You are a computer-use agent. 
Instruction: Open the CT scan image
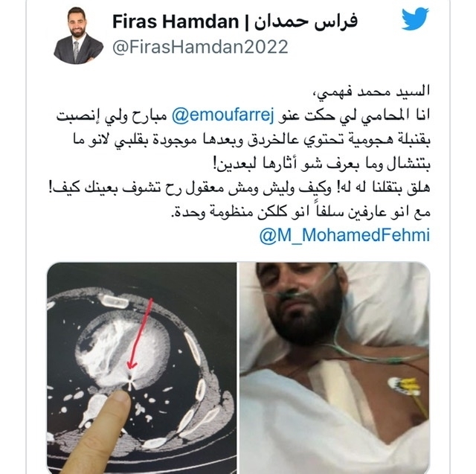(x=141, y=368)
